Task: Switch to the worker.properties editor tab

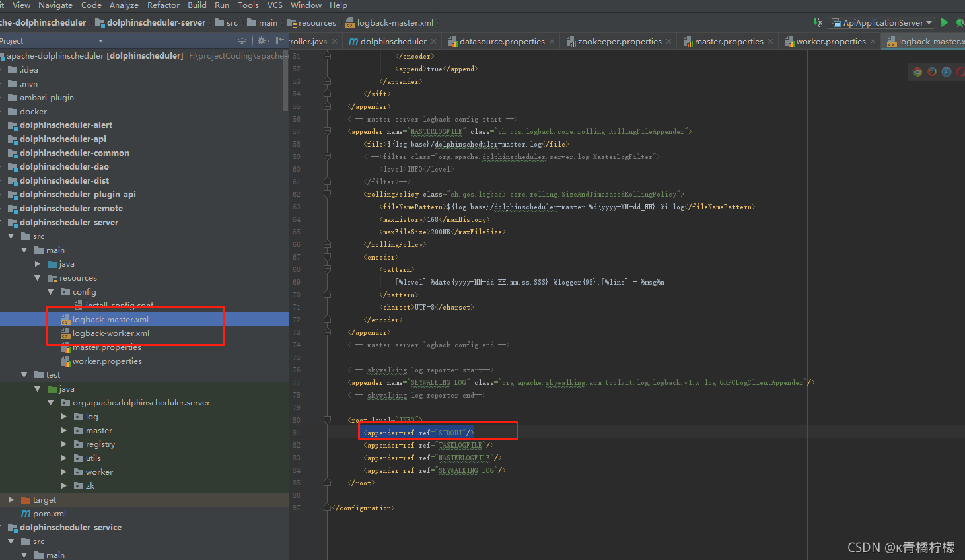Action: (x=831, y=41)
